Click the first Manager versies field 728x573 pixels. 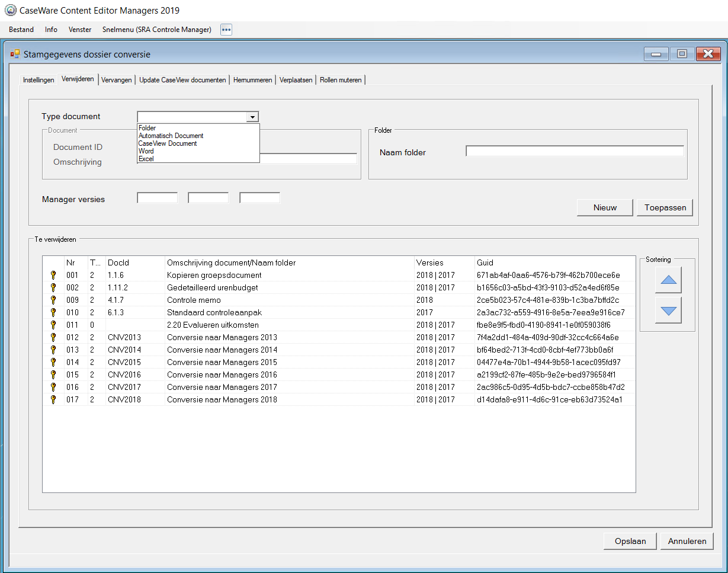(x=158, y=198)
